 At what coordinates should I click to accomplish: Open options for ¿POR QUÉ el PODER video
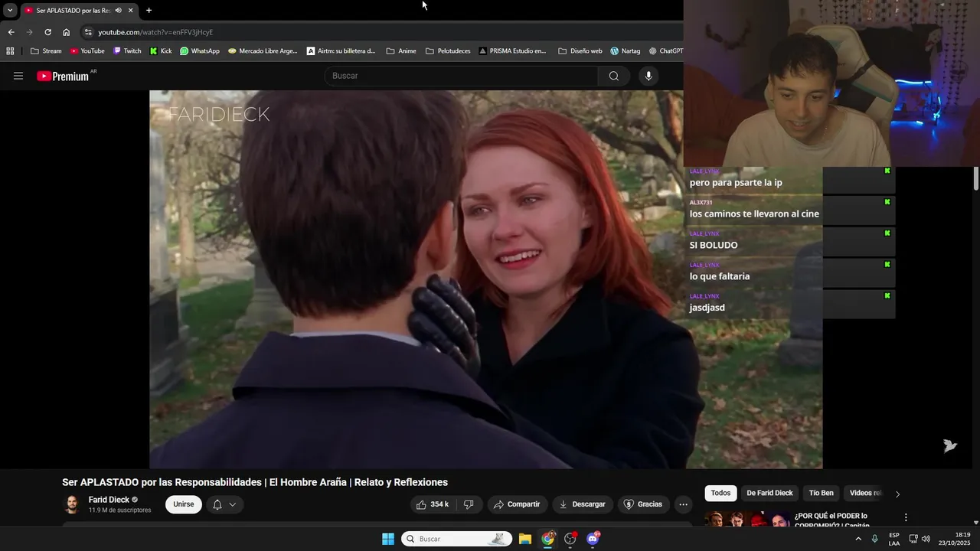(x=906, y=517)
